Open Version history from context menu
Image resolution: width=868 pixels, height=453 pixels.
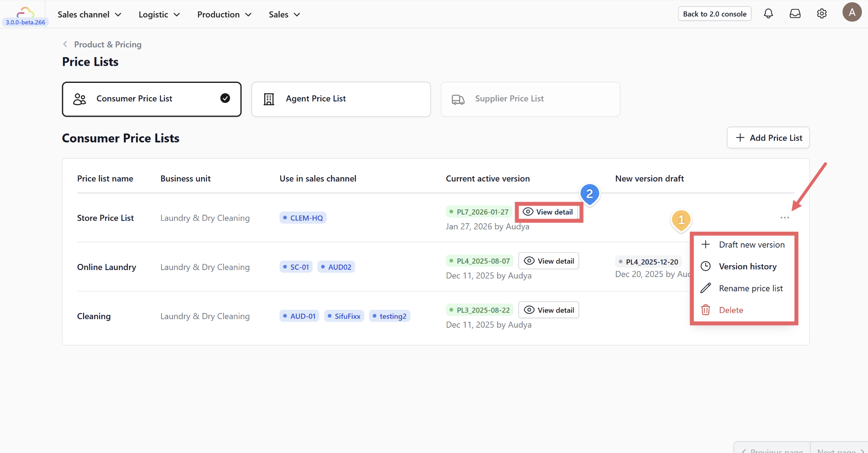[x=748, y=266]
